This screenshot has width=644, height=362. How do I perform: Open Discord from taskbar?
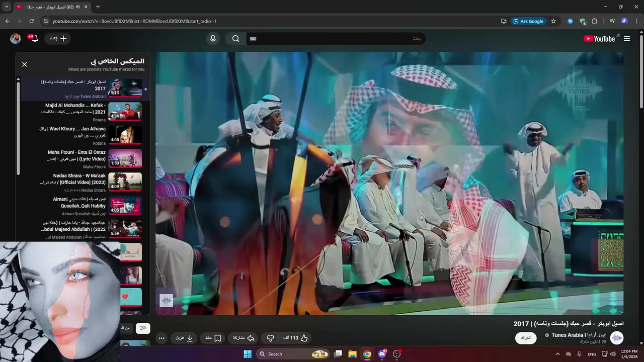point(382,354)
